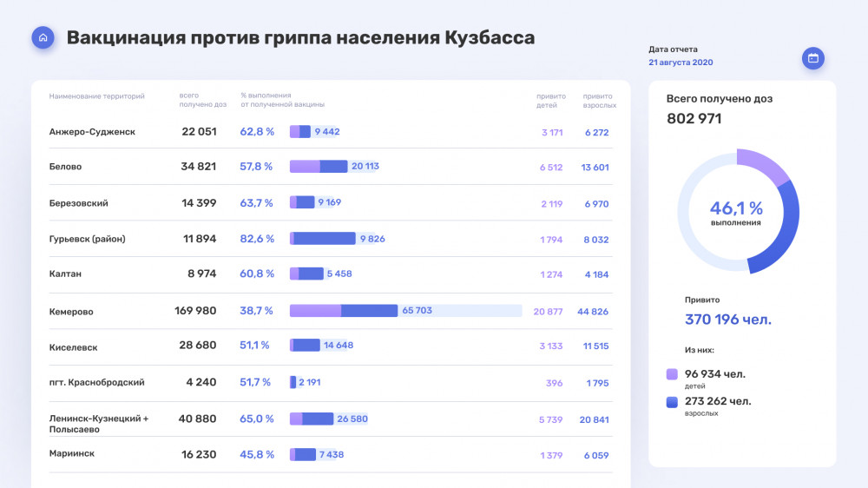This screenshot has height=488, width=868.
Task: Select the Гурьевск (район) row name
Action: click(87, 239)
